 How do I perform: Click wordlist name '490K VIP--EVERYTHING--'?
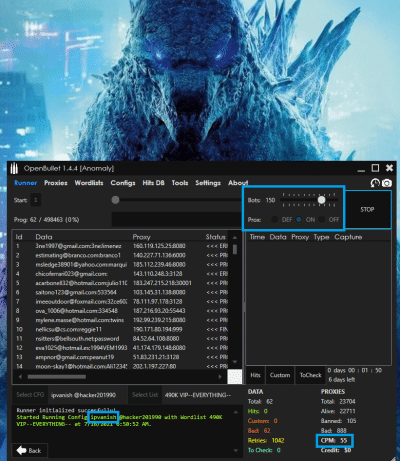[x=198, y=395]
